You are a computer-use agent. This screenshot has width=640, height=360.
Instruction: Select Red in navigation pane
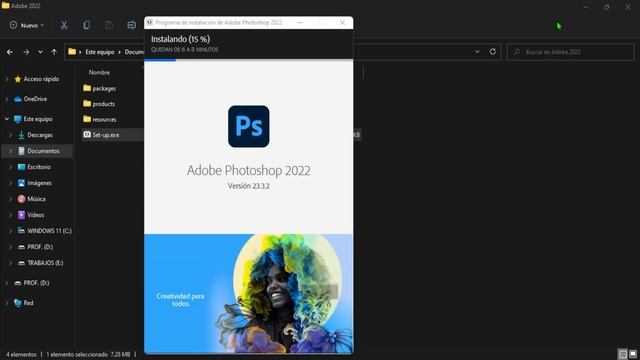[28, 303]
